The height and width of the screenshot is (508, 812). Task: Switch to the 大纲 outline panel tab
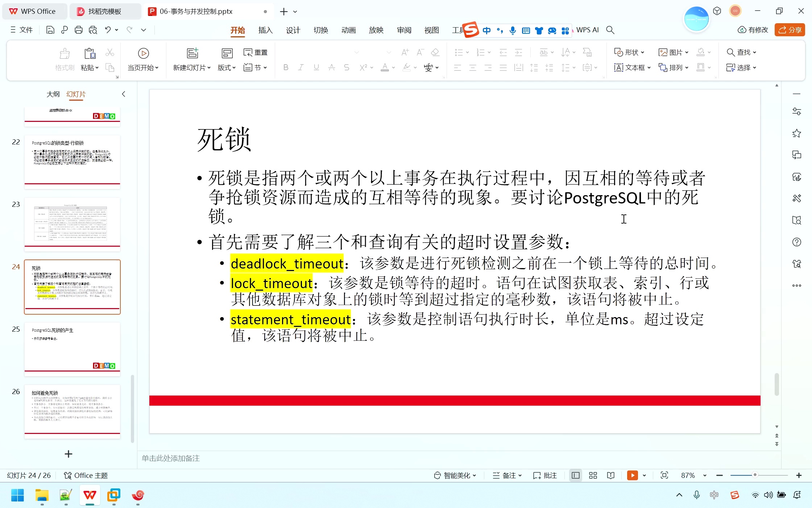[53, 94]
